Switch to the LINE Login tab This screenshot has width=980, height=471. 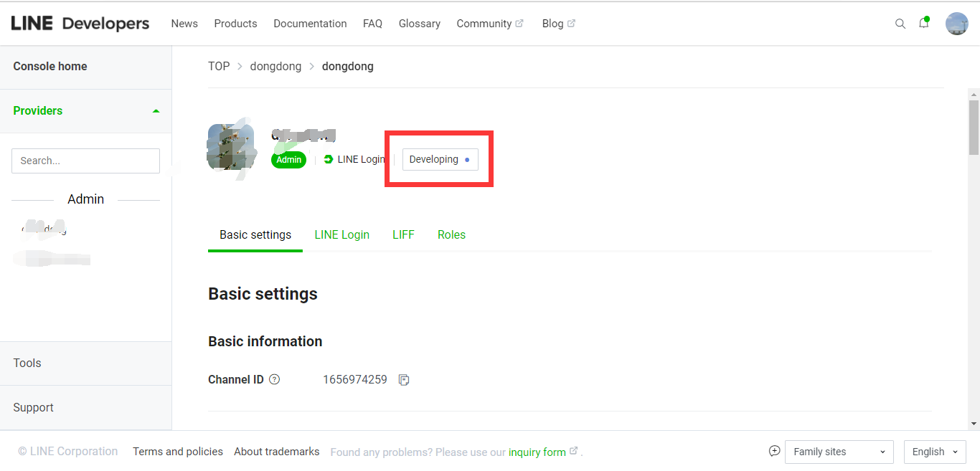tap(342, 235)
